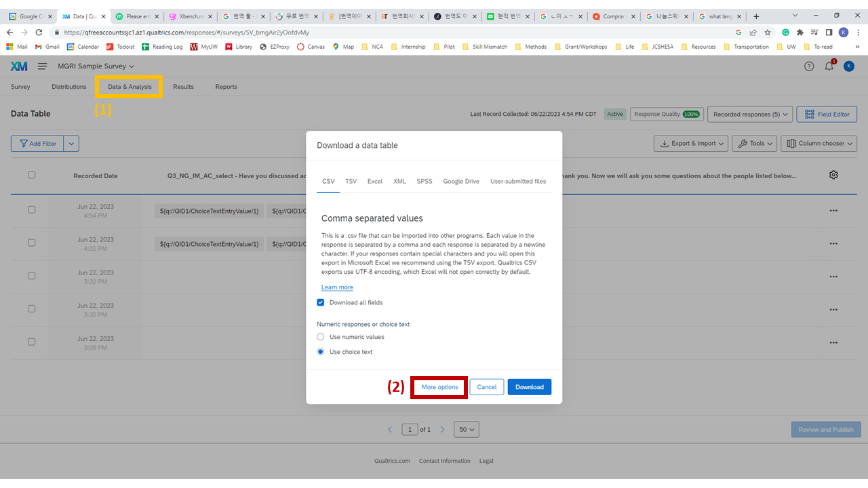Image resolution: width=868 pixels, height=488 pixels.
Task: Open the notifications bell
Action: 828,66
